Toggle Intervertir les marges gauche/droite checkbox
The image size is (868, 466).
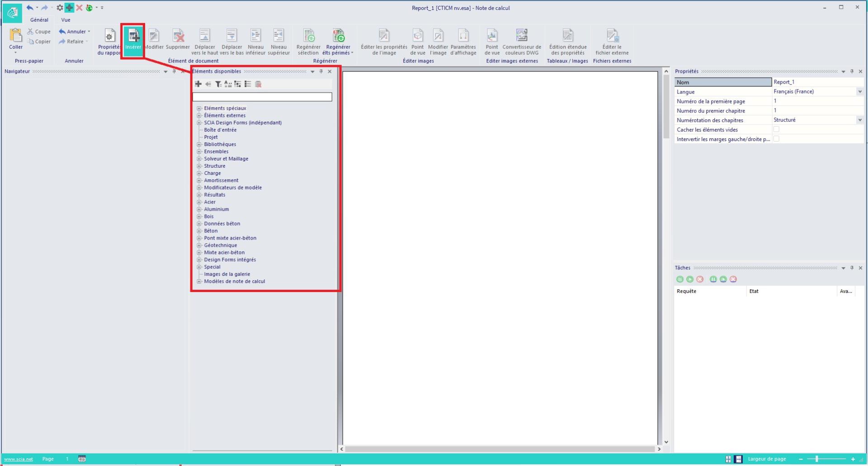(776, 139)
